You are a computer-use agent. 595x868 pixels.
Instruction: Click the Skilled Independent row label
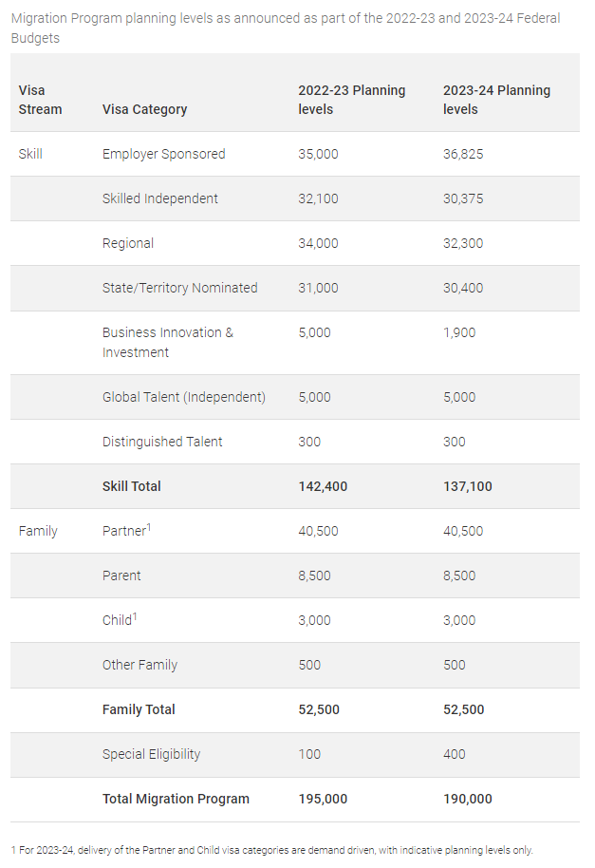(159, 198)
